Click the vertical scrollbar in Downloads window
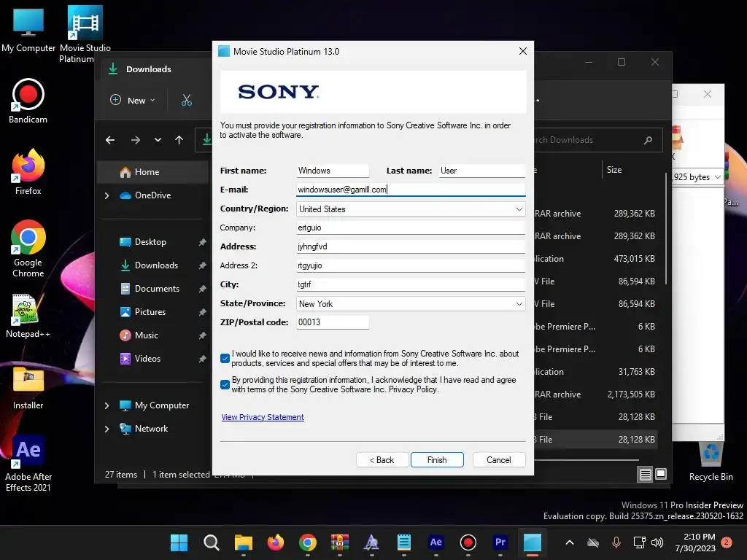This screenshot has height=560, width=747. tap(665, 230)
